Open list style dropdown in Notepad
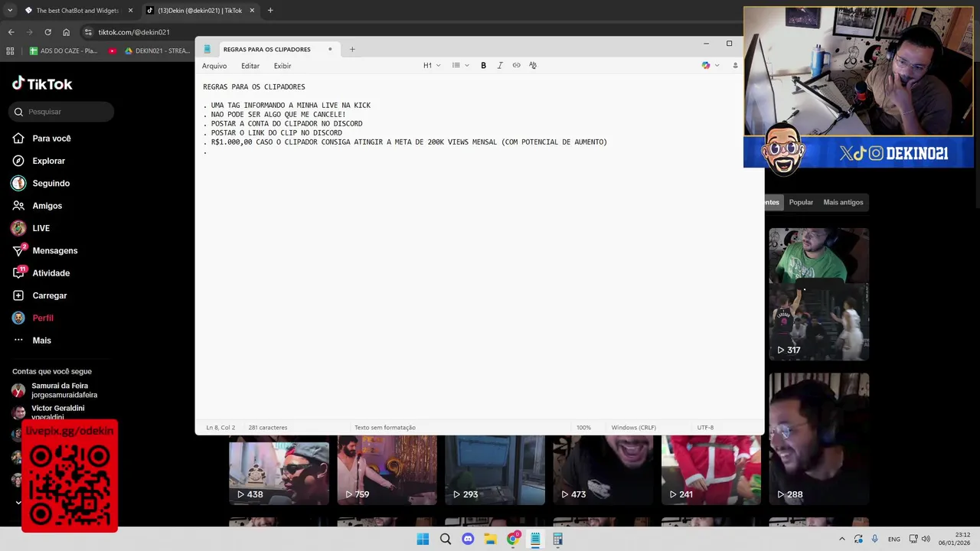980x551 pixels. click(460, 65)
